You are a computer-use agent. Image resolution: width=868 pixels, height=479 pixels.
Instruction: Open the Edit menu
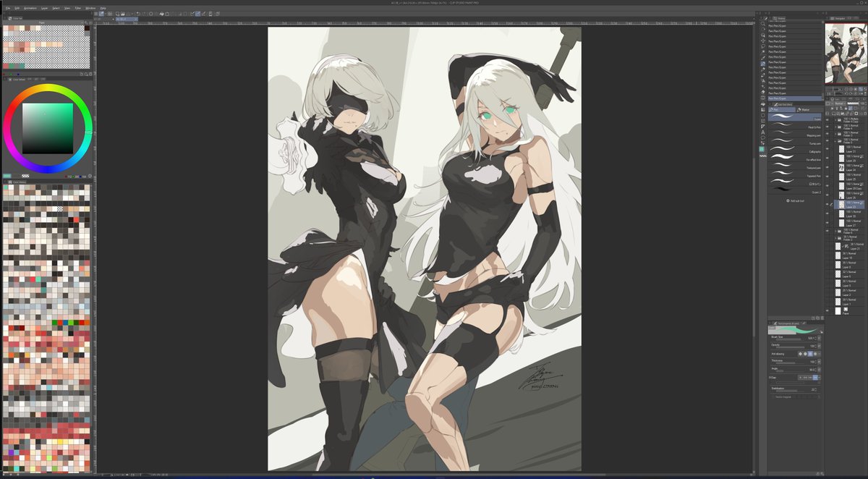coord(17,8)
